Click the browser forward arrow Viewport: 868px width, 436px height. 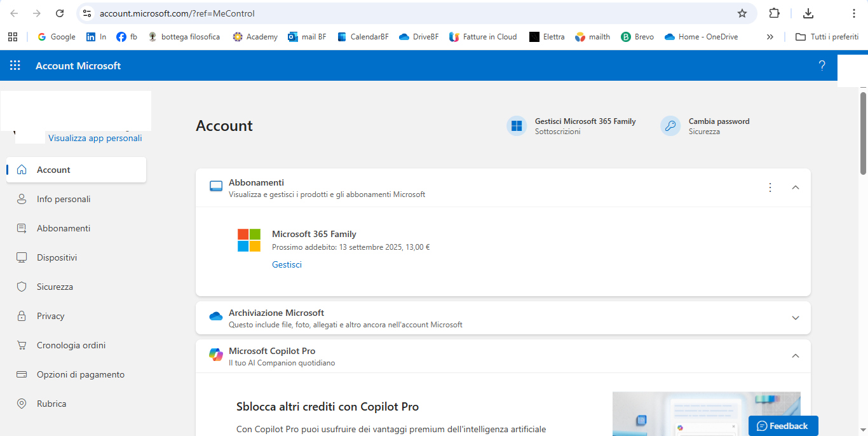37,13
